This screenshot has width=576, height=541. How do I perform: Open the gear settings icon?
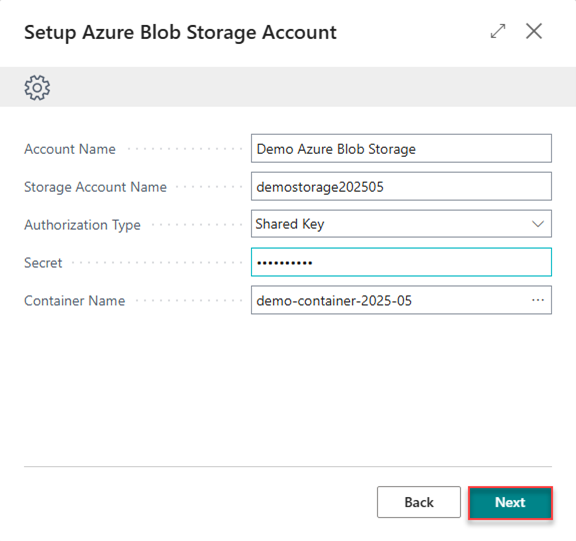click(x=37, y=88)
